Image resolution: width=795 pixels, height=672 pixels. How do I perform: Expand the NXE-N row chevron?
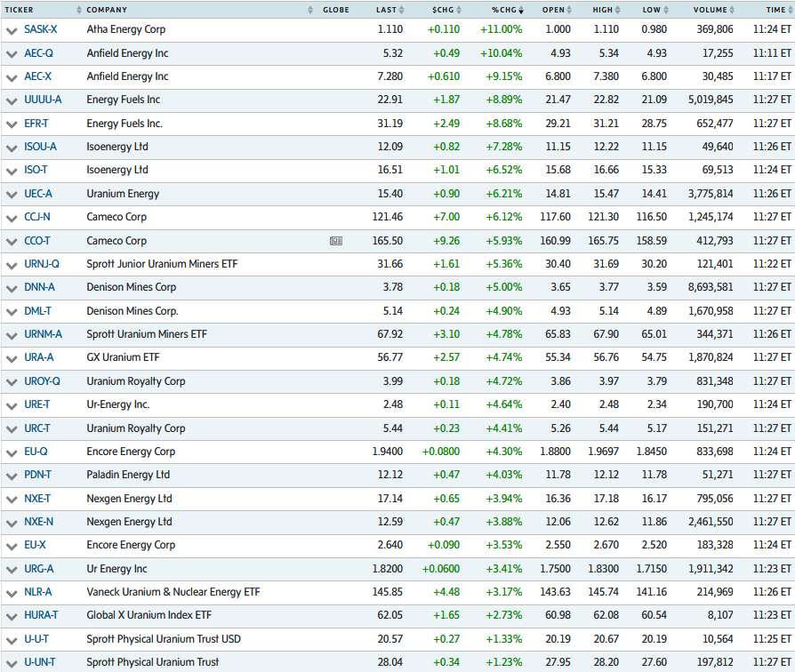click(12, 523)
